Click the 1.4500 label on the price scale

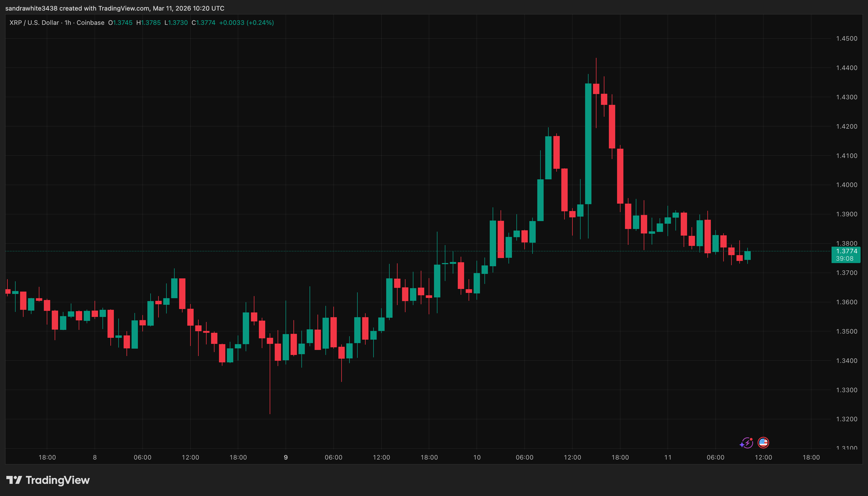pyautogui.click(x=847, y=39)
